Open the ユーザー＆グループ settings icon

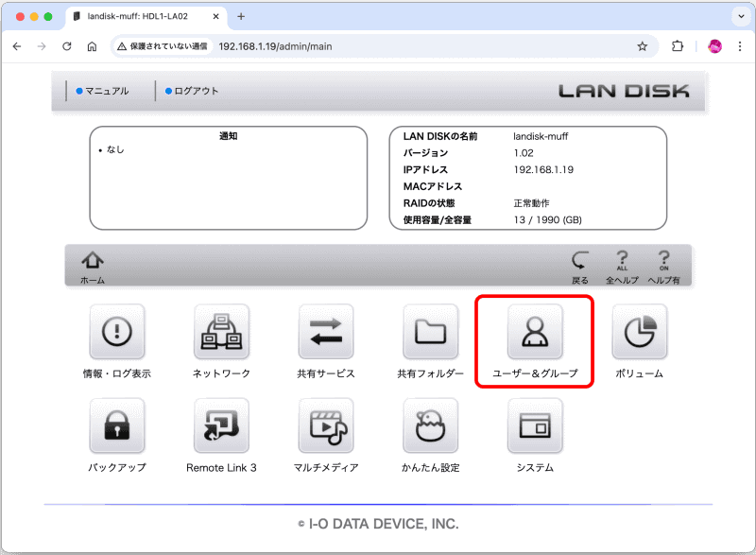click(534, 333)
